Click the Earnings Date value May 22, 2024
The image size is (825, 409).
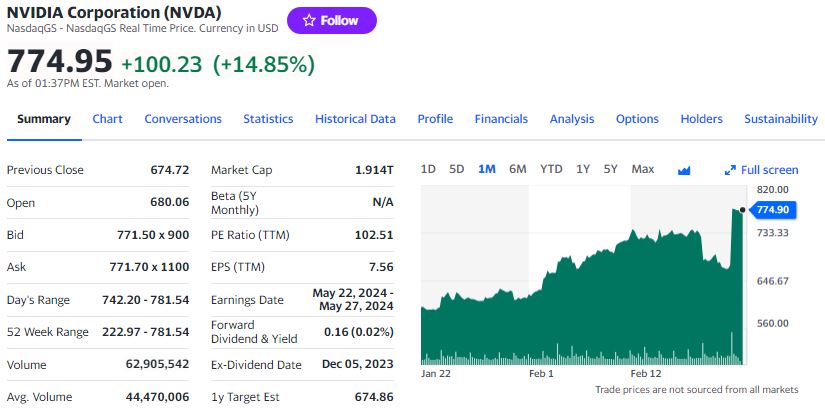coord(353,299)
